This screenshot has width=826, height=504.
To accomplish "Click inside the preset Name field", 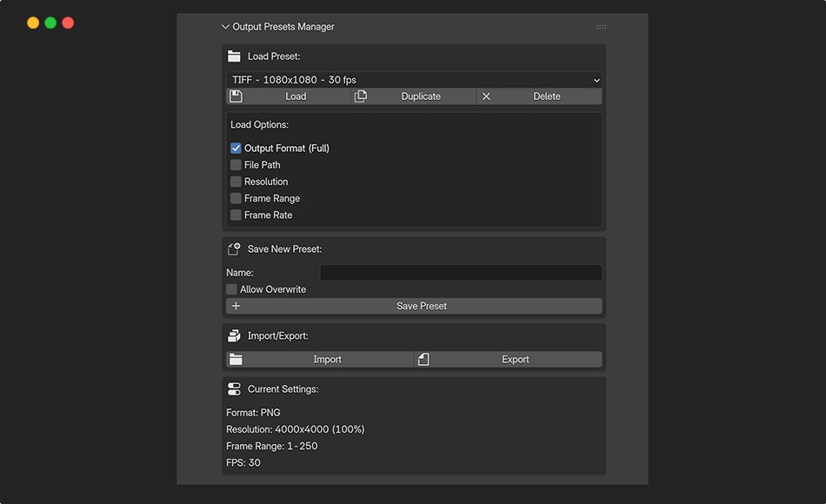I will point(460,272).
